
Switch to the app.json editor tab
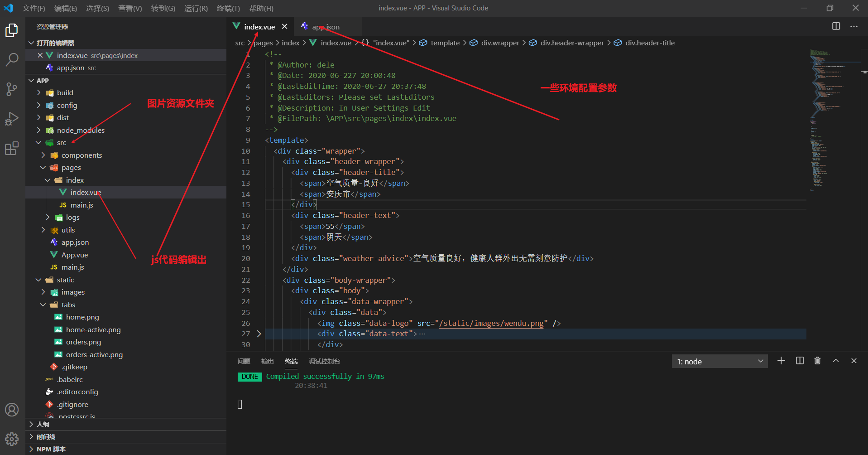(x=327, y=27)
